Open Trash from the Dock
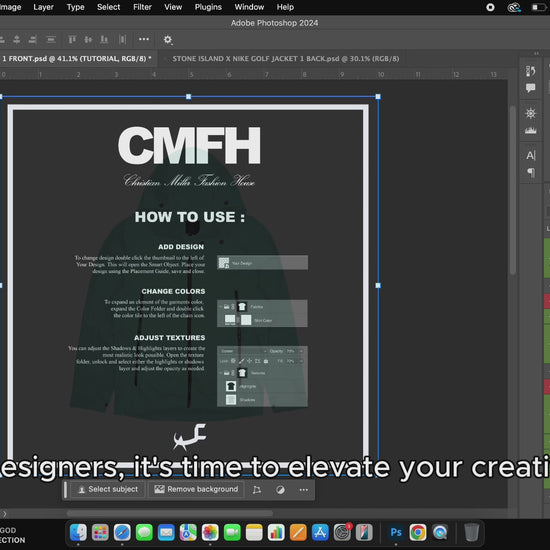Viewport: 550px width, 550px height. click(472, 532)
